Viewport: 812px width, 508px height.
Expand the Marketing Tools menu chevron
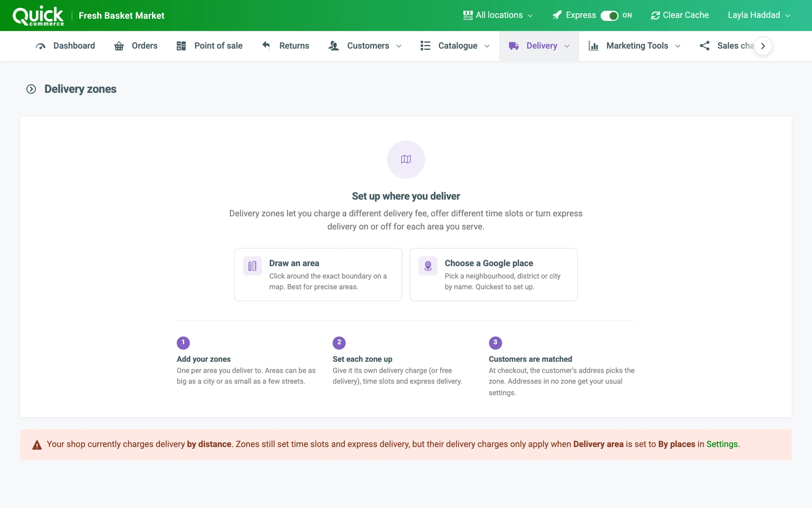(x=678, y=46)
